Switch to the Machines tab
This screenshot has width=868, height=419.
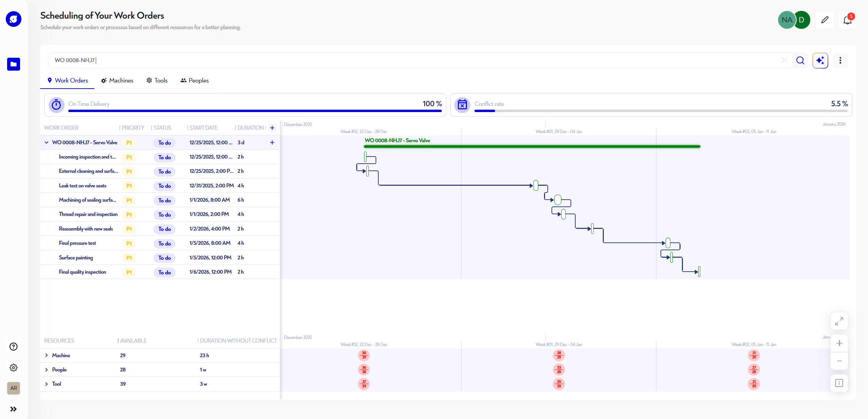click(x=117, y=80)
